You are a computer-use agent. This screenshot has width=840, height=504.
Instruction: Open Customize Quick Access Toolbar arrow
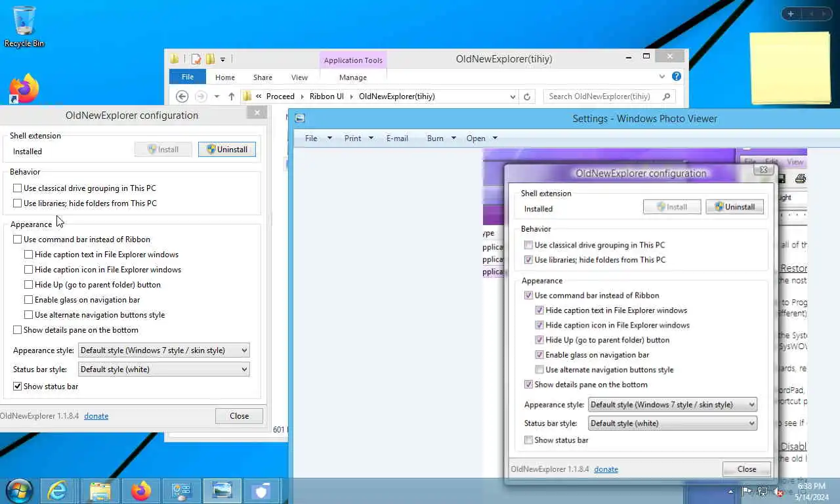[x=222, y=60]
